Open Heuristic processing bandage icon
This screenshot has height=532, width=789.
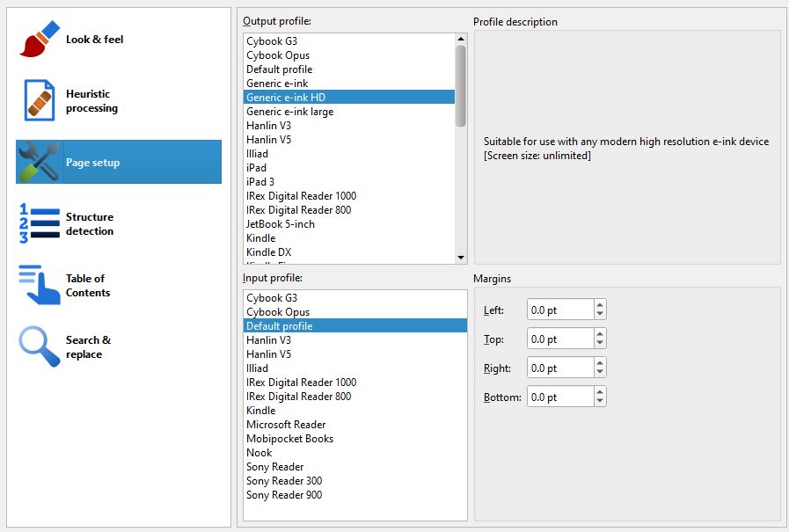point(40,101)
